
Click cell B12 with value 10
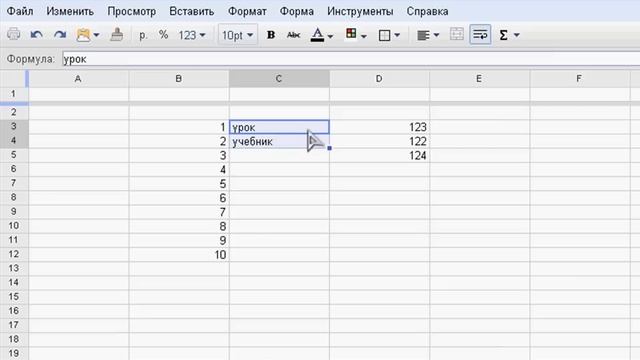pos(179,255)
